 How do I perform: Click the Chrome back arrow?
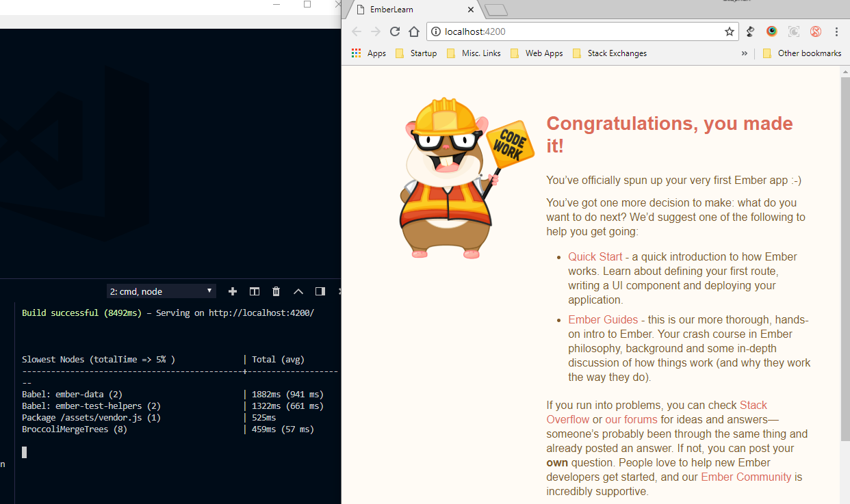point(356,31)
